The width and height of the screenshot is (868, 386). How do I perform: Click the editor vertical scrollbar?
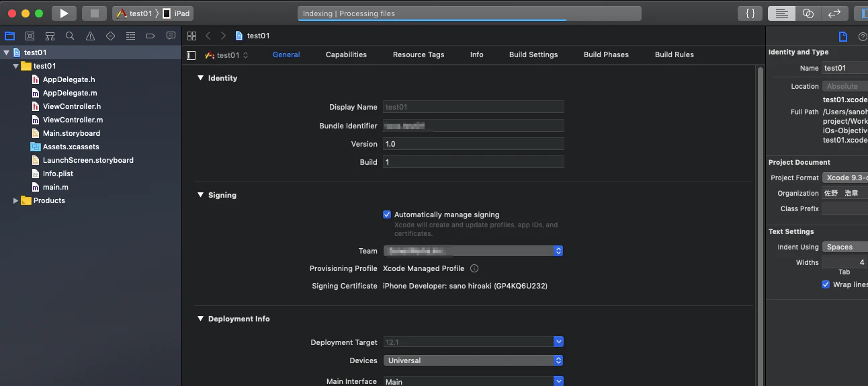[x=760, y=225]
